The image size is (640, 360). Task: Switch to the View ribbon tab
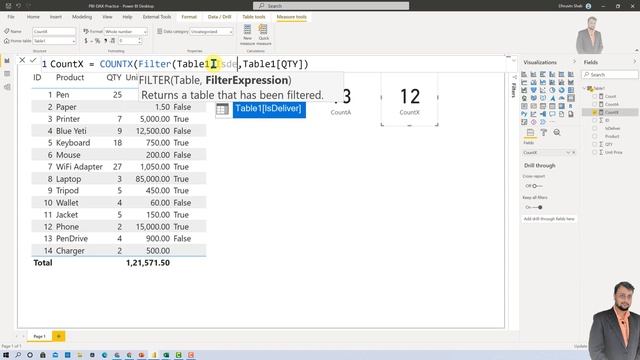tap(107, 17)
